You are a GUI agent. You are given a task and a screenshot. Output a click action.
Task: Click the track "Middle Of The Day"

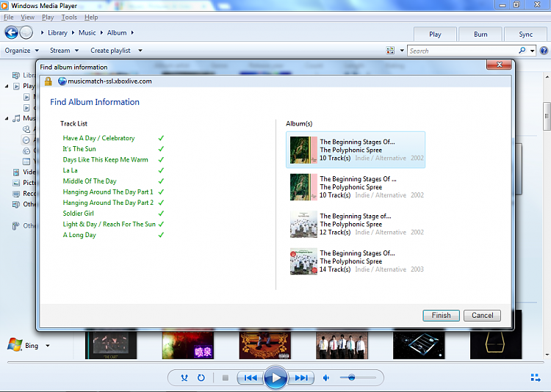coord(90,181)
